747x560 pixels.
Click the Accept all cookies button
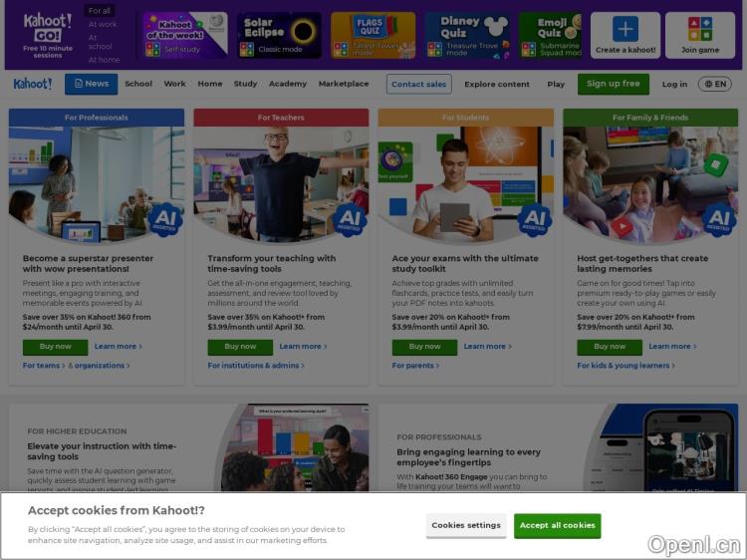coord(557,526)
